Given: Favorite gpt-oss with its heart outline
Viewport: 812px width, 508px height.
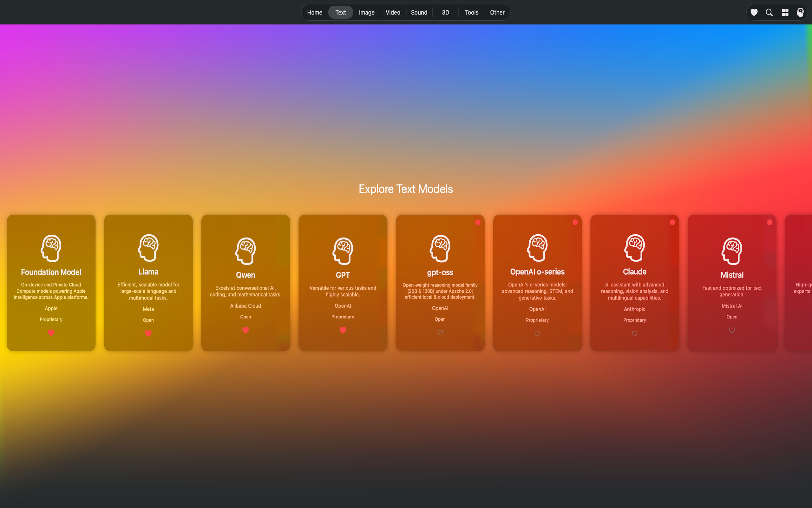Looking at the screenshot, I should pyautogui.click(x=440, y=333).
